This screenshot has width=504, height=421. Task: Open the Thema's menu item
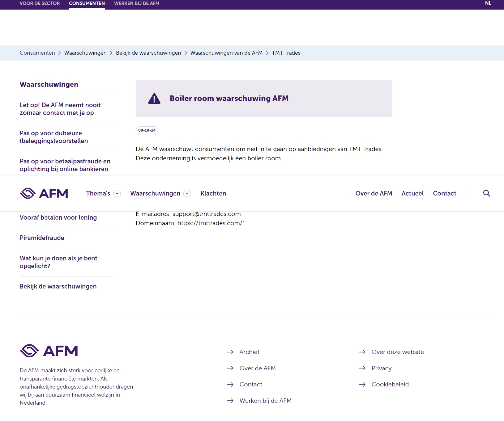[x=98, y=193]
